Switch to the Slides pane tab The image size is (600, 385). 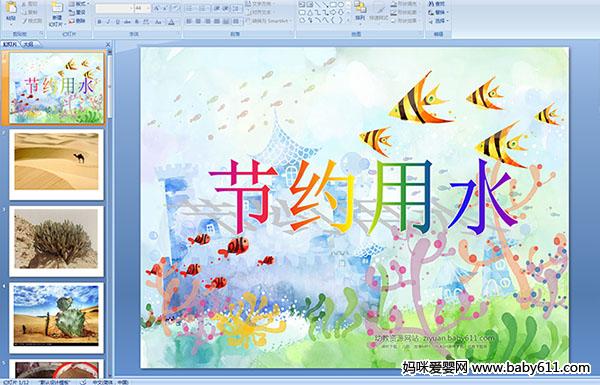click(10, 44)
